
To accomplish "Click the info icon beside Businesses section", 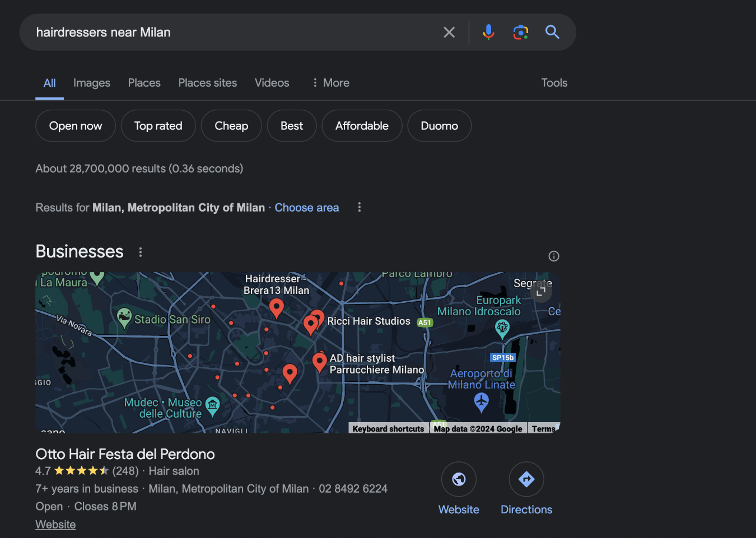I will tap(553, 256).
